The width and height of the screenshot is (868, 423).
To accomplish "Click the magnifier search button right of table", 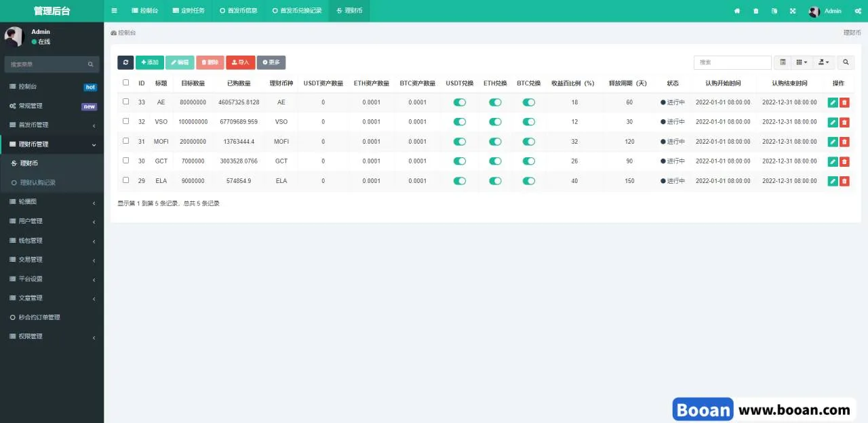I will click(x=846, y=62).
